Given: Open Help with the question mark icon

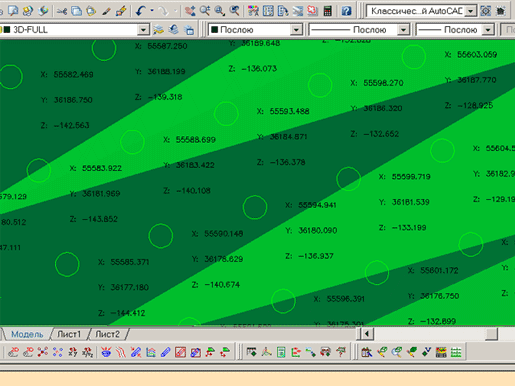Looking at the screenshot, I should [x=346, y=11].
